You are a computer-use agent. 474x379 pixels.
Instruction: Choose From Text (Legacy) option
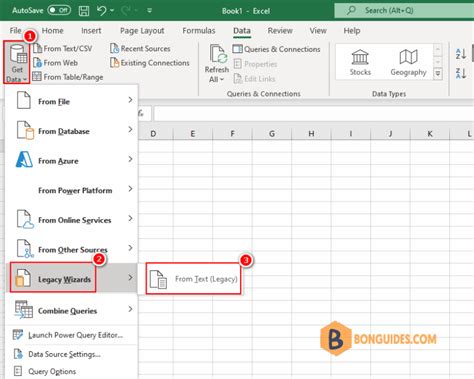click(193, 279)
